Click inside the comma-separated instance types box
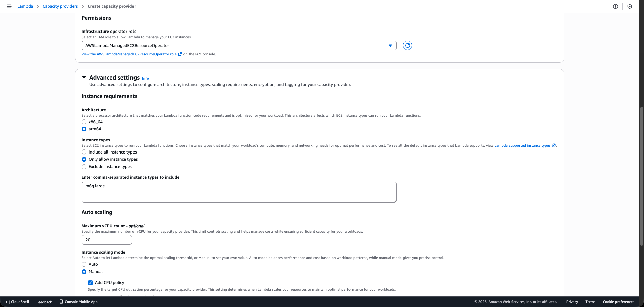 (x=238, y=192)
